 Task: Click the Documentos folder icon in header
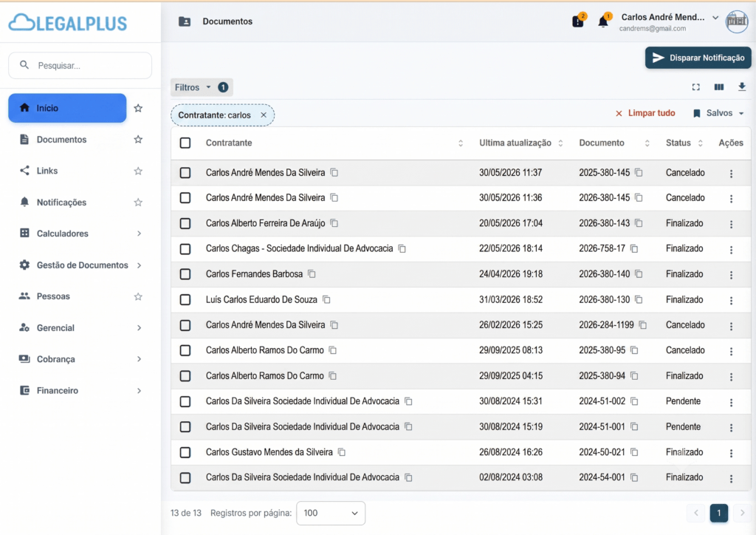(185, 21)
